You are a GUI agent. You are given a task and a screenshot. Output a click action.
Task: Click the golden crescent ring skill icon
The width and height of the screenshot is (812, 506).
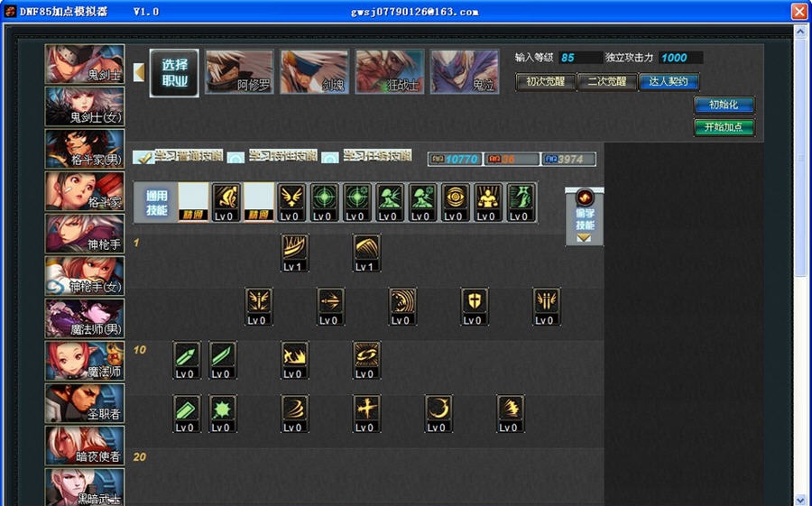coord(438,413)
